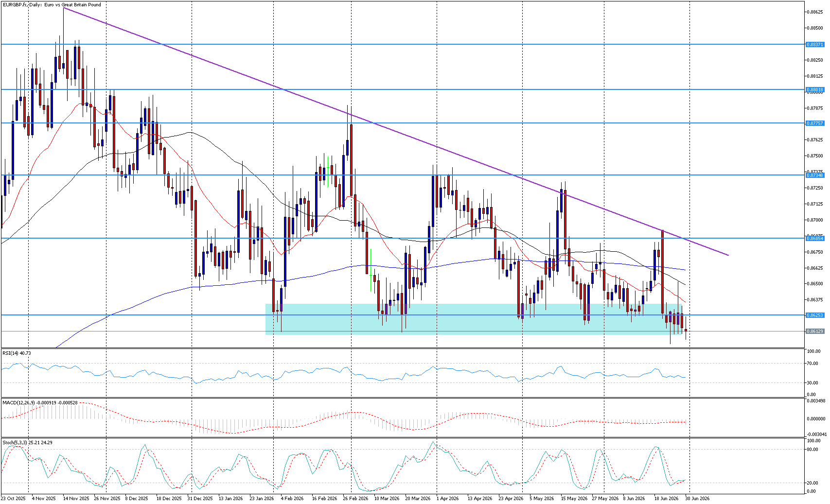Viewport: 830px width, 504px height.
Task: Select the 0.86854 horizontal level label
Action: click(x=815, y=238)
